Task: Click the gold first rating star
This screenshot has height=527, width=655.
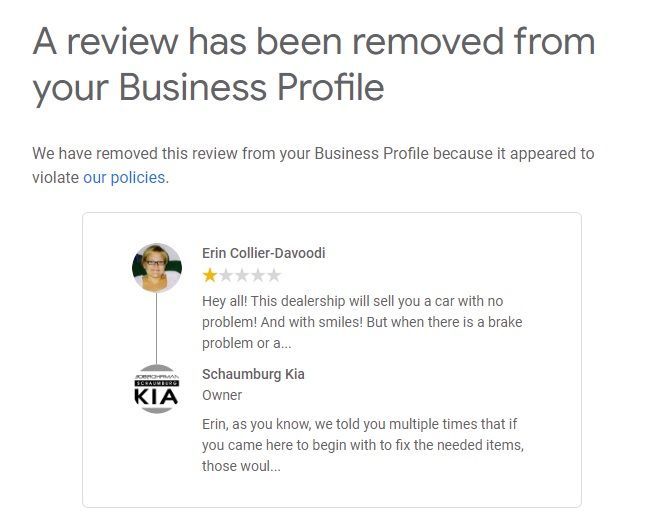Action: point(209,275)
